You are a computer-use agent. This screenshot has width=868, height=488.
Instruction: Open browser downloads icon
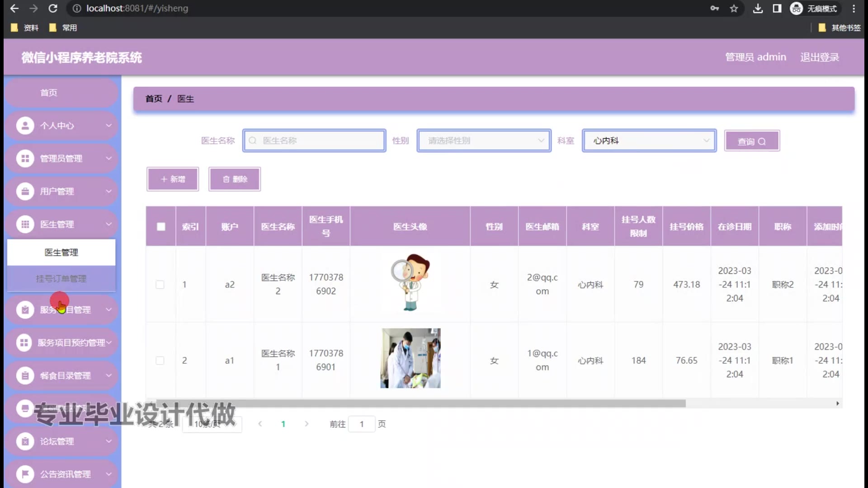click(x=758, y=8)
